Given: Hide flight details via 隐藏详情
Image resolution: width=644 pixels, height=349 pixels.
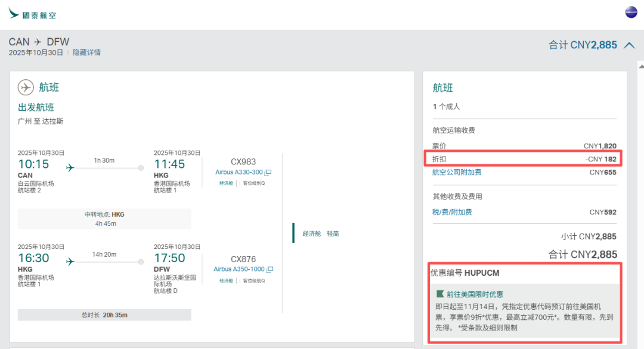Looking at the screenshot, I should point(86,52).
